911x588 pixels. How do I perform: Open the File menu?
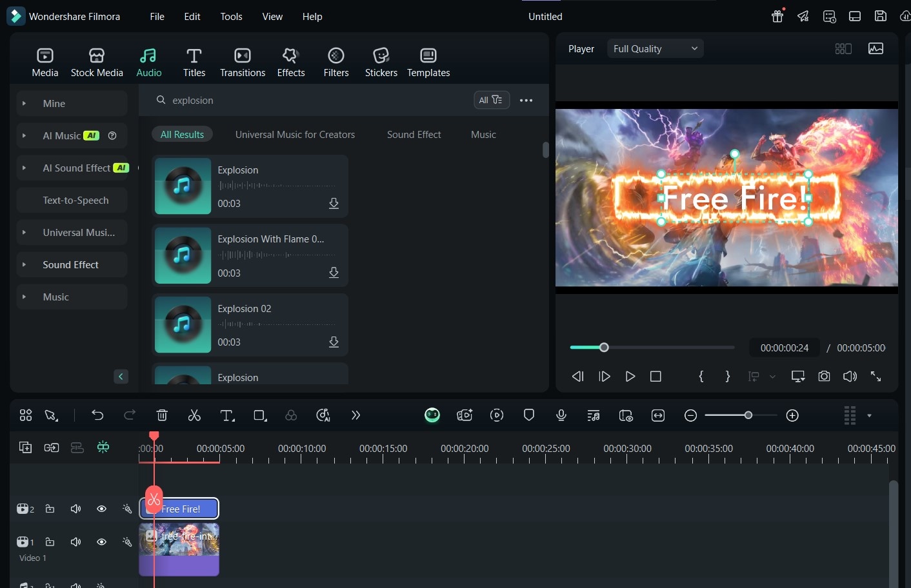pos(157,17)
